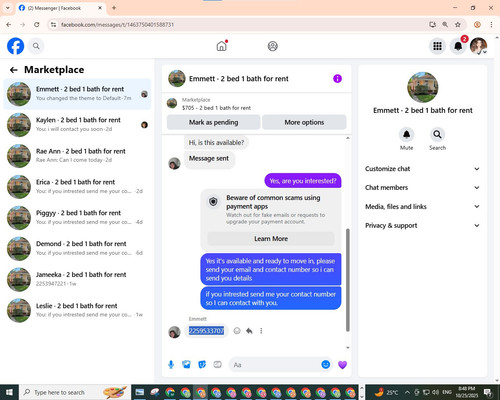Viewport: 500px width, 400px height.
Task: Go back using the Marketplace back arrow
Action: pyautogui.click(x=14, y=70)
